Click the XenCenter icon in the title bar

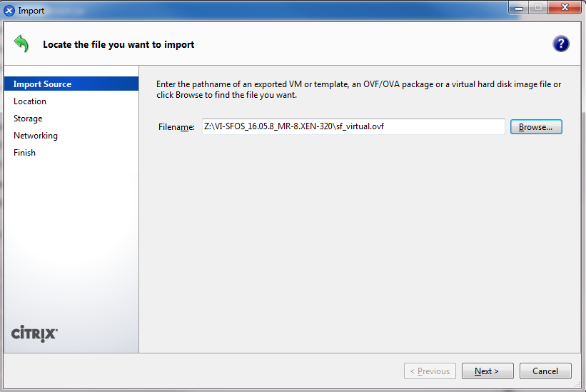pos(9,11)
